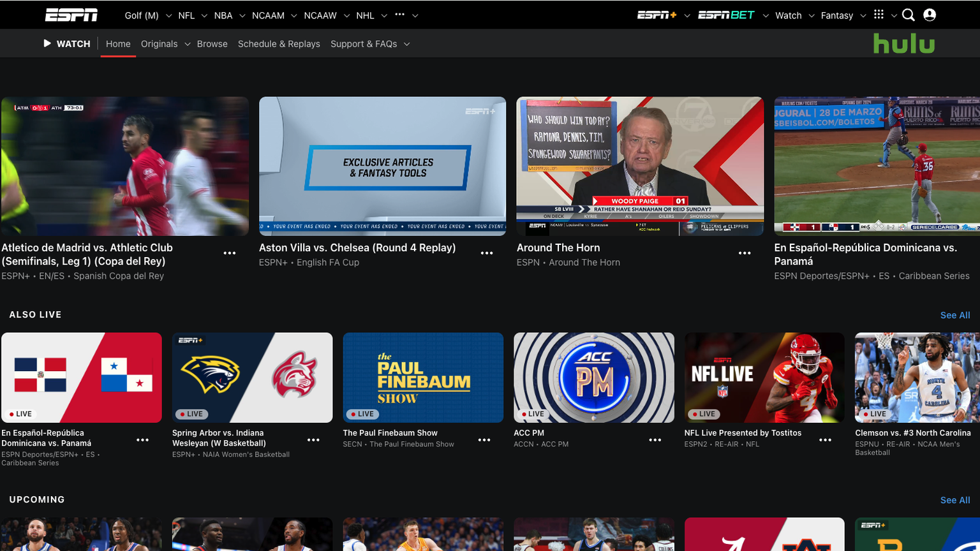Open options for Atletico de Madrid vs. Athletic Club

click(230, 253)
